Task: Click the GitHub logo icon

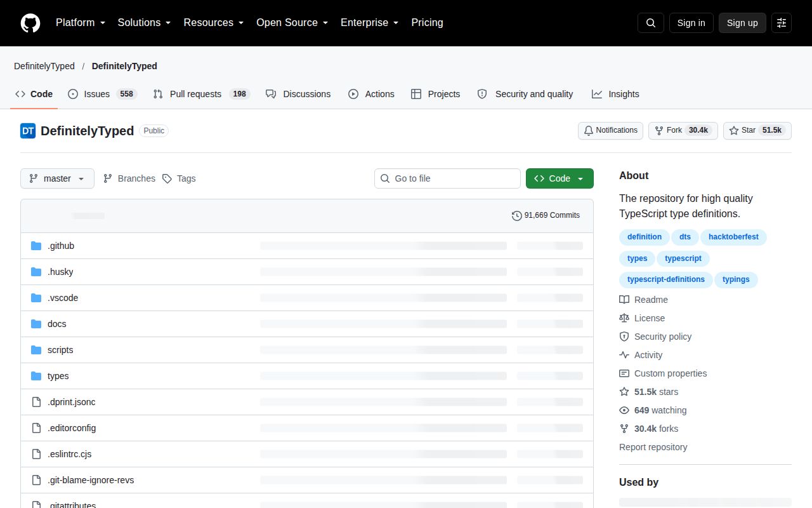Action: 30,23
